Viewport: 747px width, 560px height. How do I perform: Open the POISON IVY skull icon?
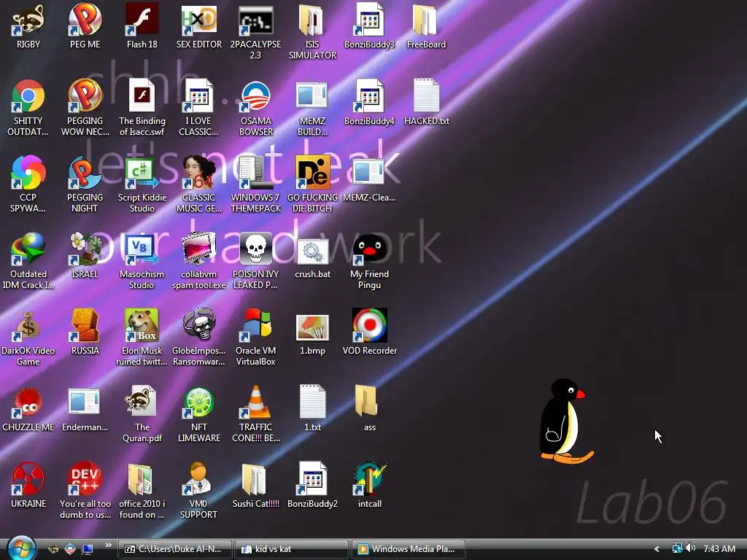(255, 249)
